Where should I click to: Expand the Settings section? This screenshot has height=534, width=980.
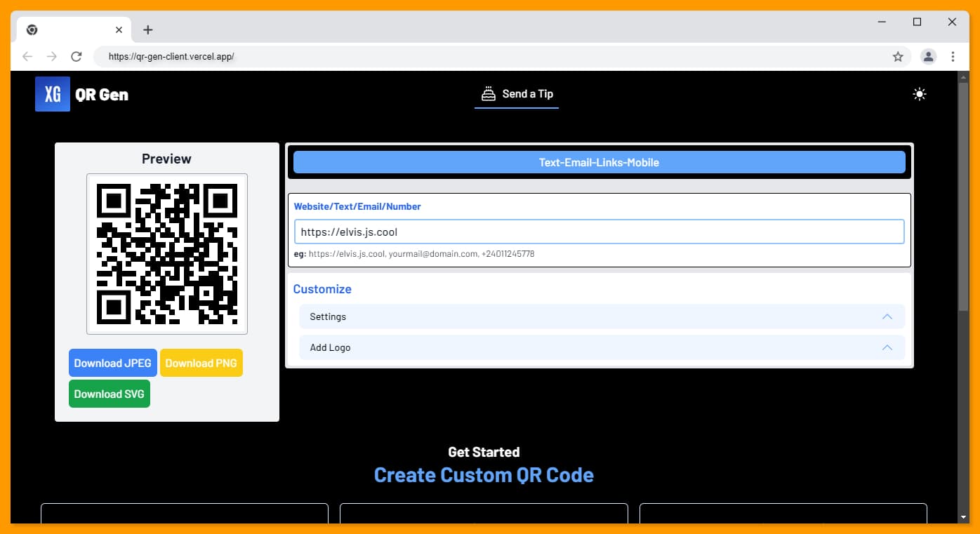click(602, 316)
